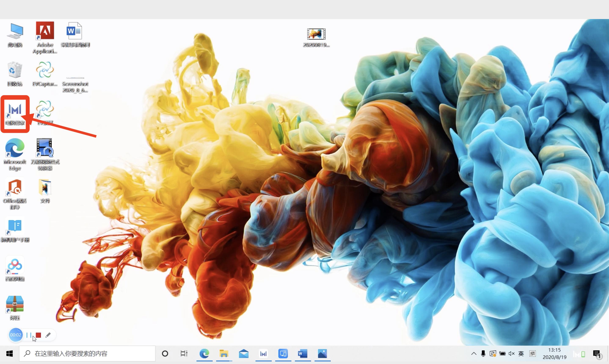
Task: Switch the 拼 input method mode
Action: (x=532, y=353)
